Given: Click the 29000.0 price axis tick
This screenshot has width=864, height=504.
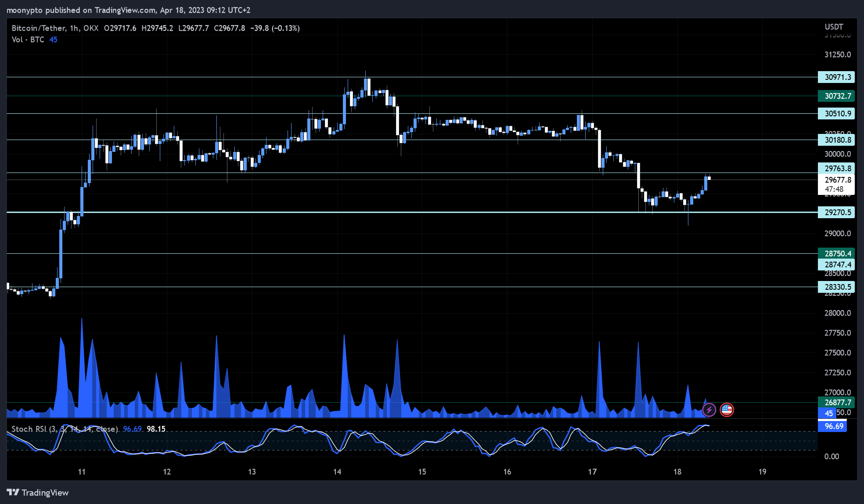Looking at the screenshot, I should pos(838,234).
